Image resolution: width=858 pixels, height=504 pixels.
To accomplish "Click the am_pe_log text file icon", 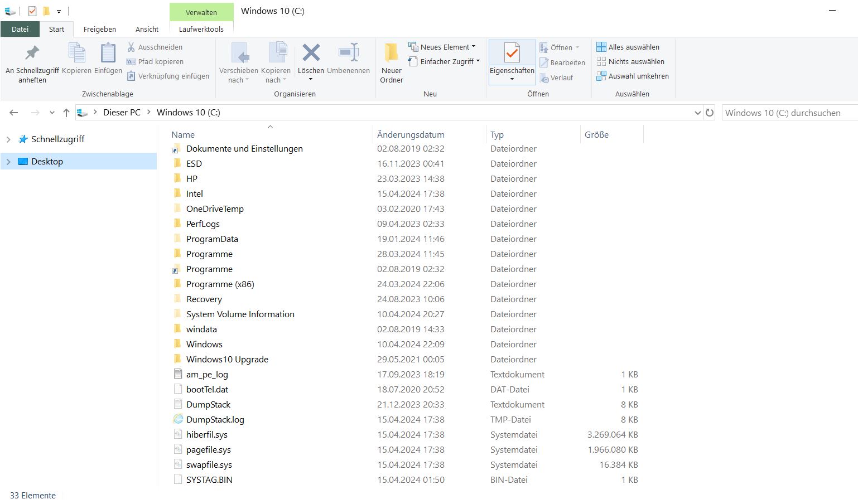I will point(178,374).
